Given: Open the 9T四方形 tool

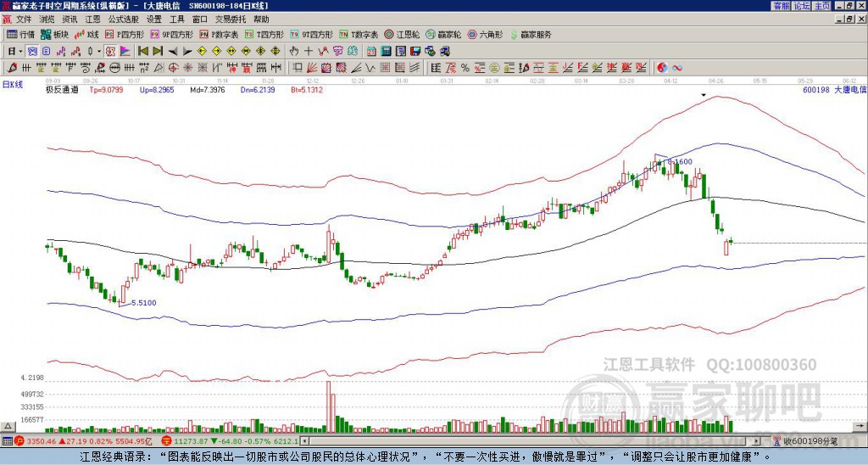Looking at the screenshot, I should pos(312,34).
